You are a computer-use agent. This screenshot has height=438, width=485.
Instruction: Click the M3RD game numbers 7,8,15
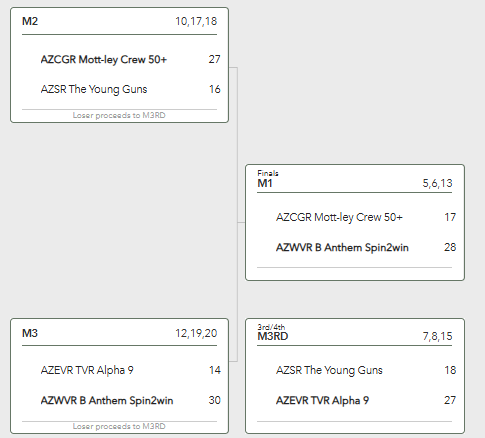[437, 336]
